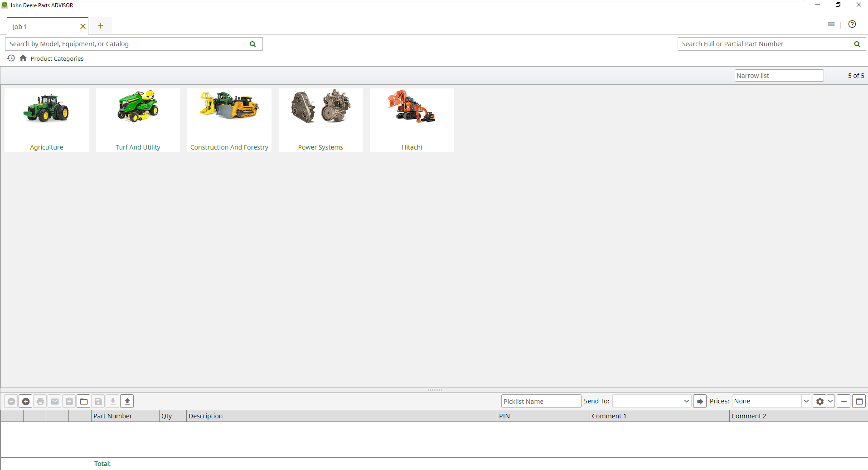Click the Part Number column header
Image resolution: width=868 pixels, height=470 pixels.
pos(125,416)
